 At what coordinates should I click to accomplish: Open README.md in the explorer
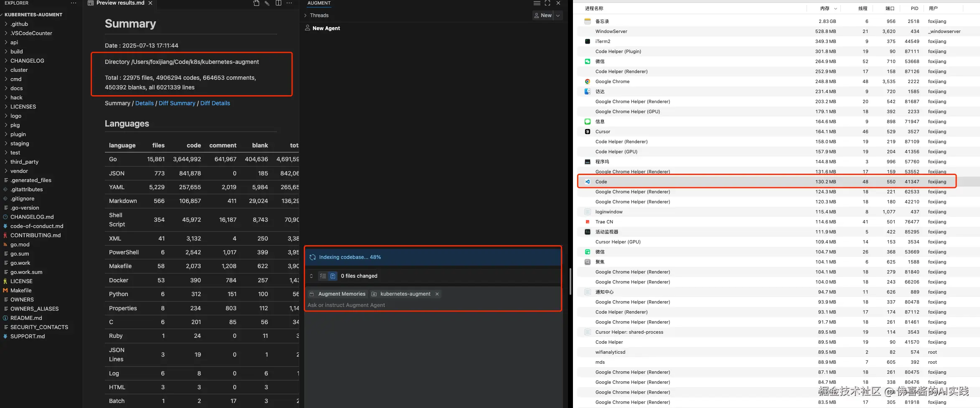pos(26,318)
